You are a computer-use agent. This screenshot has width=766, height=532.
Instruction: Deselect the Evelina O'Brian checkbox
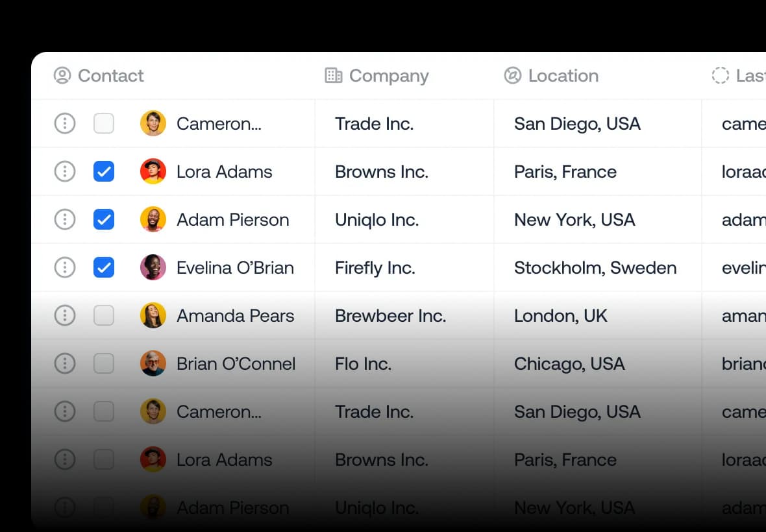click(x=104, y=267)
